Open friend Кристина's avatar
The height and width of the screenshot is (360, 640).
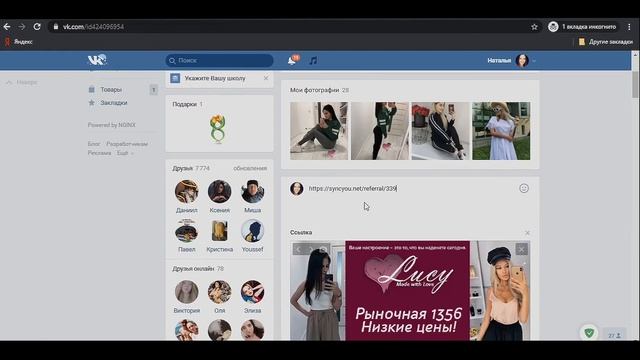[x=219, y=231]
